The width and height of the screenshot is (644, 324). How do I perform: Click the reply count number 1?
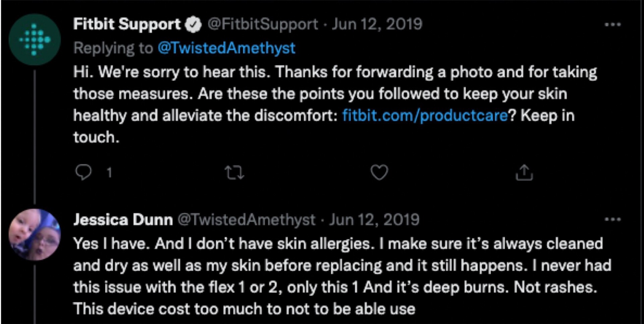(109, 173)
